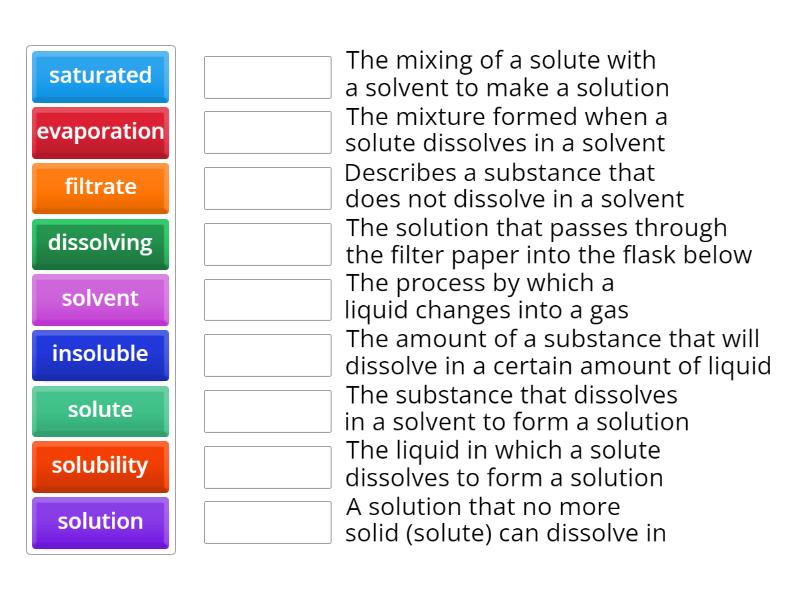Image resolution: width=800 pixels, height=600 pixels.
Task: Select the "solute" word tile
Action: [x=100, y=410]
